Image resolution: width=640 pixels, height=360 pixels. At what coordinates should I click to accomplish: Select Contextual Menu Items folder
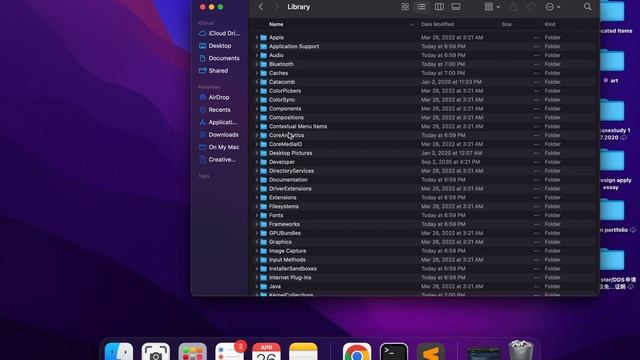(x=424, y=127)
